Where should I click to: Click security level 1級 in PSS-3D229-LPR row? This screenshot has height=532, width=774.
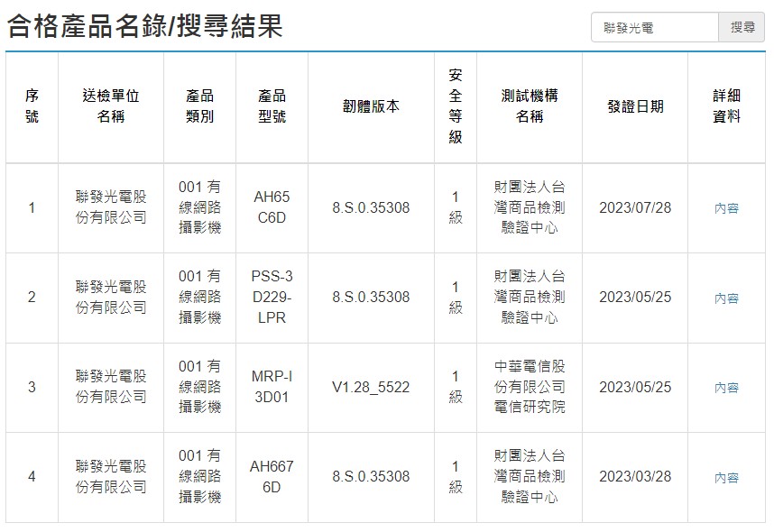point(456,297)
